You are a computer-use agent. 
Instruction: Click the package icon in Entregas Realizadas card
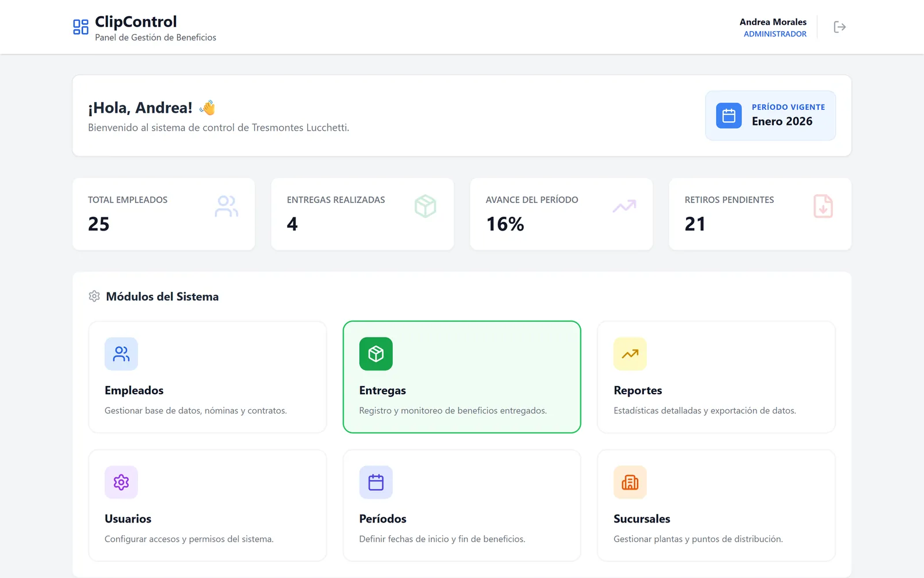point(426,206)
